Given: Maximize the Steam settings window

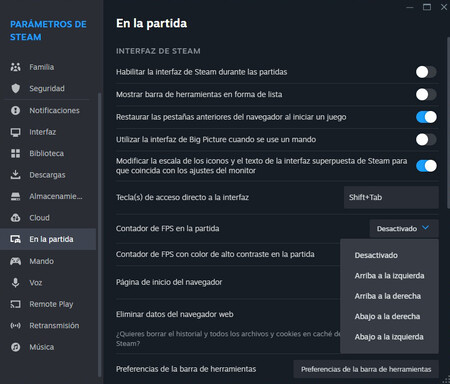Looking at the screenshot, I should coord(427,7).
